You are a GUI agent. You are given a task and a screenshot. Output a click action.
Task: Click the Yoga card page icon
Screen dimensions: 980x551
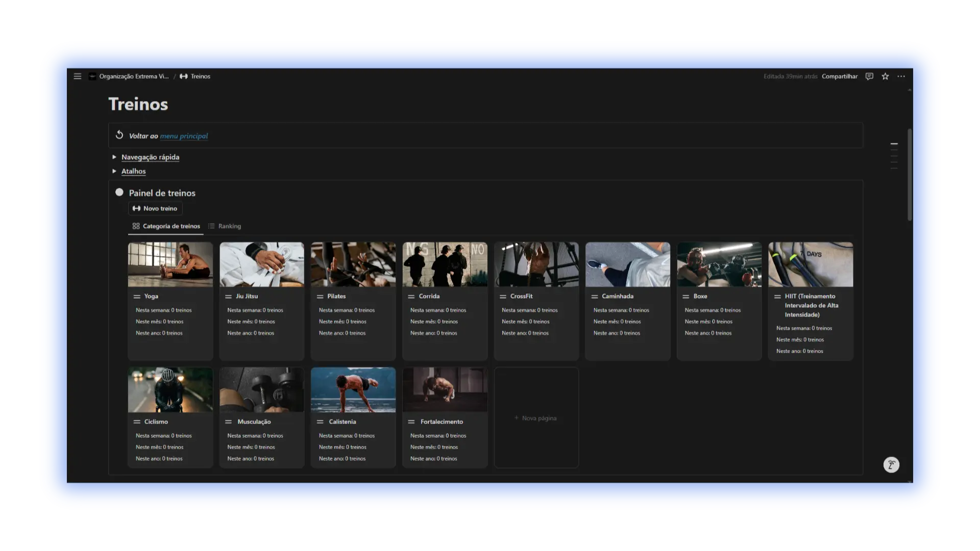(137, 296)
